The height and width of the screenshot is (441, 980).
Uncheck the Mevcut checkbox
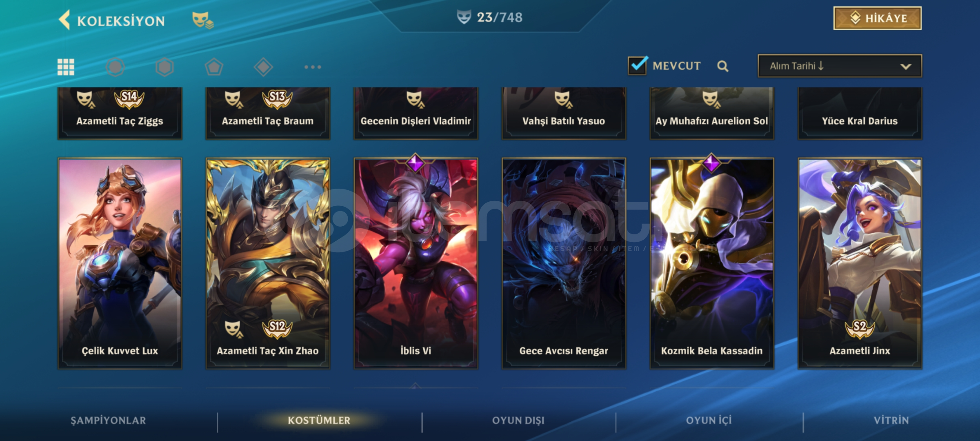pyautogui.click(x=638, y=65)
